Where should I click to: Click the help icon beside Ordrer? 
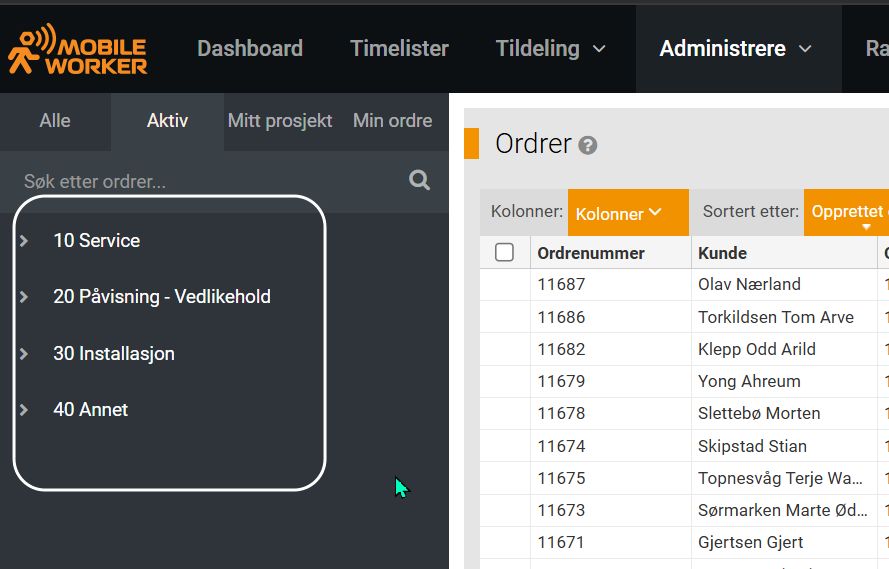point(588,145)
